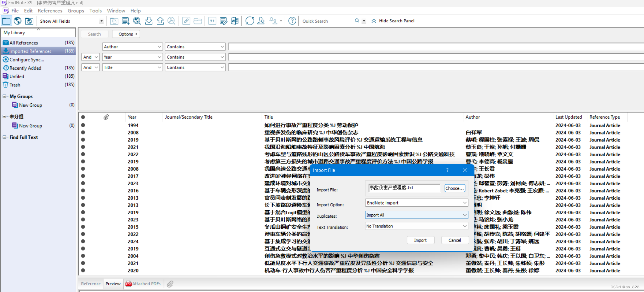Screen dimensions: 644x292
Task: Collapse the My Groups tree node
Action: [5, 96]
